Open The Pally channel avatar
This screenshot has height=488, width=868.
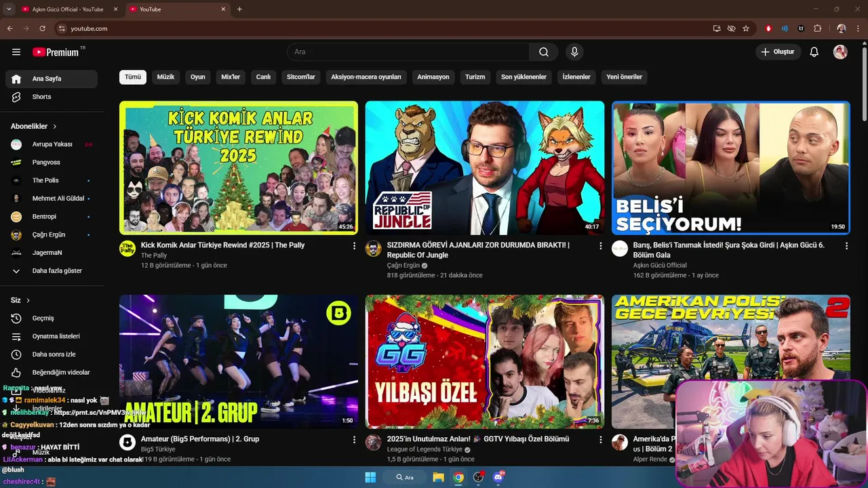click(127, 249)
